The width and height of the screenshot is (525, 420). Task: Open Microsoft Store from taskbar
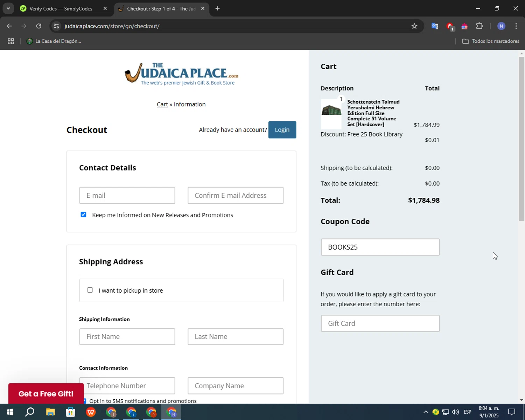tap(71, 412)
